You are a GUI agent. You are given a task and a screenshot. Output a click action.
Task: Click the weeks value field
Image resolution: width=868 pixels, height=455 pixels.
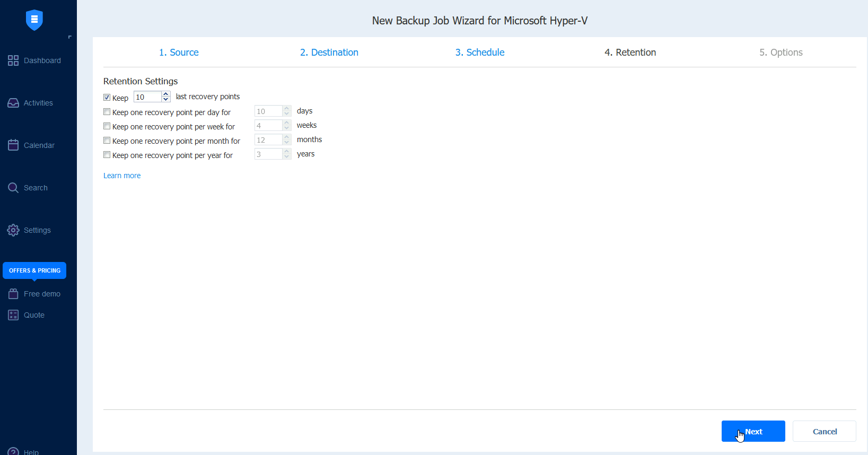268,125
